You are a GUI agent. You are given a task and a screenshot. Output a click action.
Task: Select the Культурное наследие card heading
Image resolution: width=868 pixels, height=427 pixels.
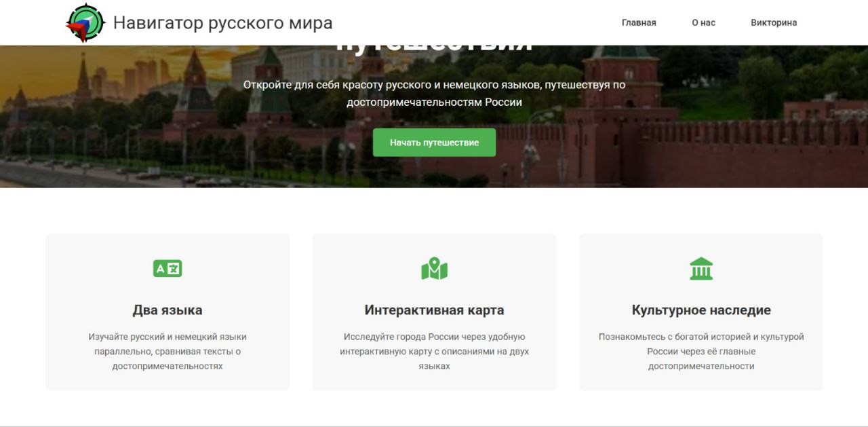click(701, 310)
